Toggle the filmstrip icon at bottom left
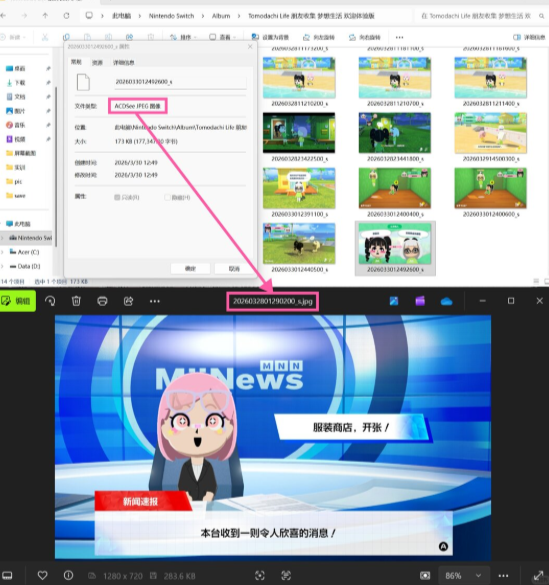This screenshot has width=549, height=585. click(x=7, y=575)
